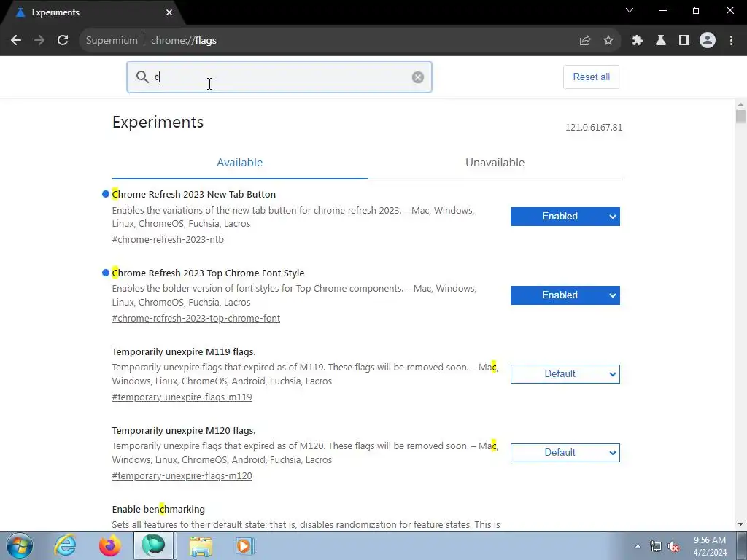This screenshot has height=560, width=747.
Task: Click the Enable benchmarking flag title
Action: pos(158,509)
